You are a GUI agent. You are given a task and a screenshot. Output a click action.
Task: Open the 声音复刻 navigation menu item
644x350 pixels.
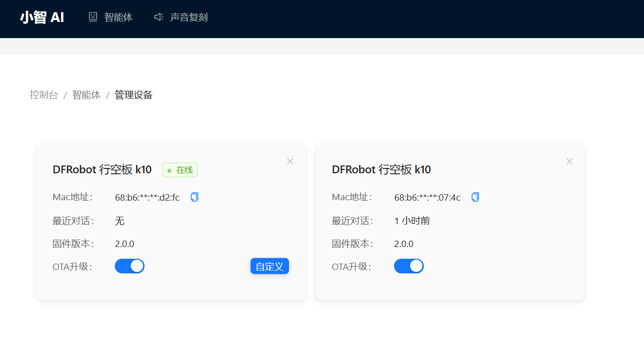pos(181,17)
